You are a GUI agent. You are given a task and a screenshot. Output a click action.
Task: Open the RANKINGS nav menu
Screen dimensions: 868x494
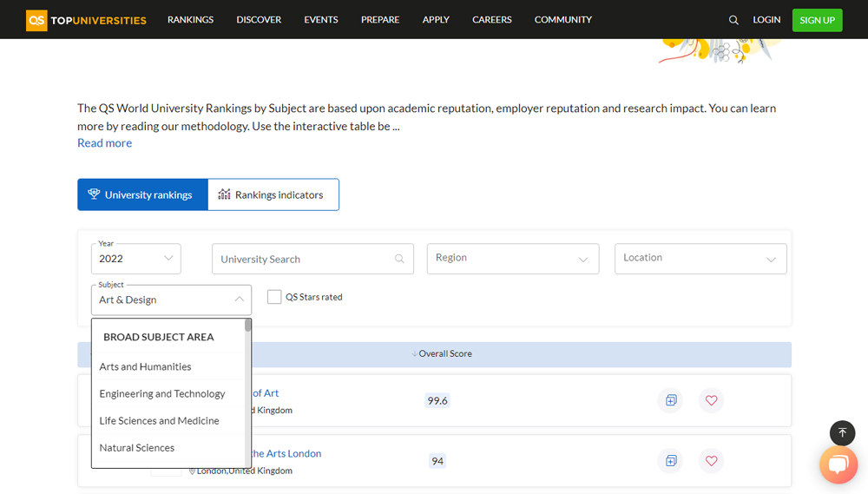click(x=190, y=20)
